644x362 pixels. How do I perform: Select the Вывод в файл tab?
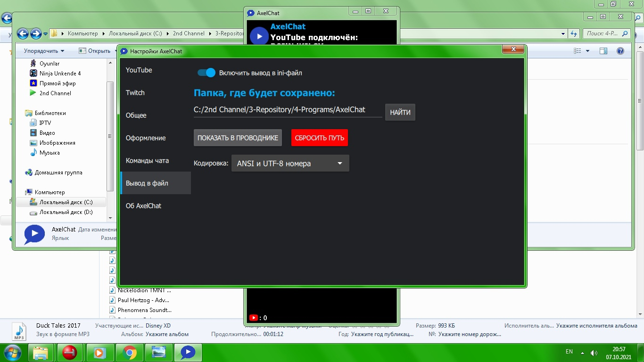[x=156, y=183]
